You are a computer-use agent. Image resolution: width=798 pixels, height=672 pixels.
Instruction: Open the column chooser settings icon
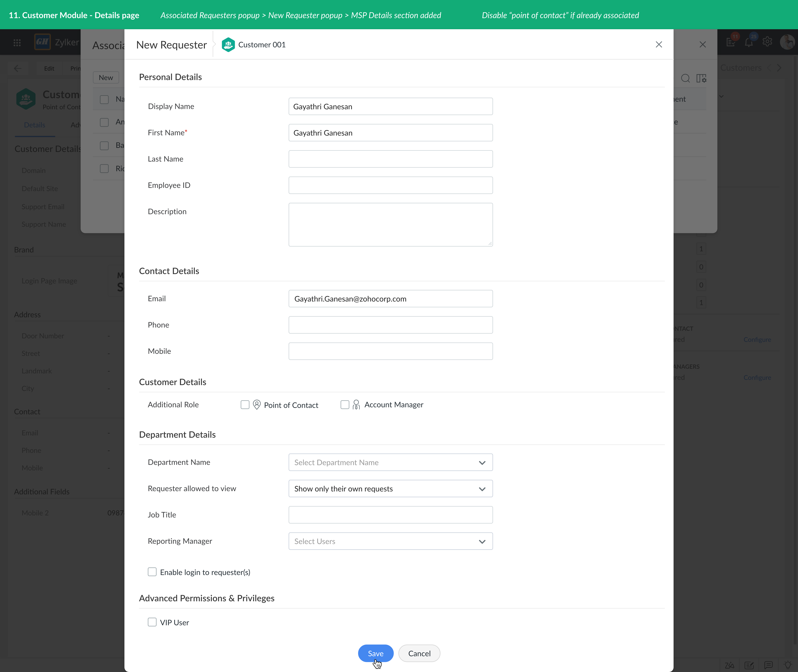701,78
